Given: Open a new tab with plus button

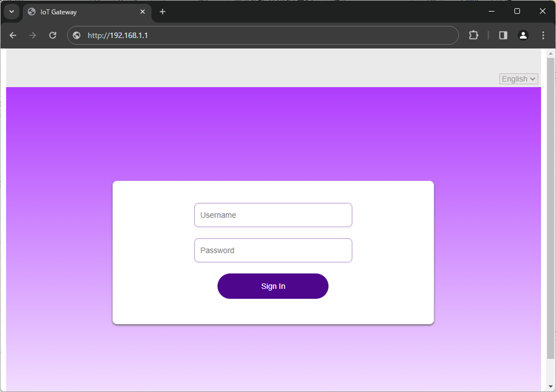Looking at the screenshot, I should tap(163, 12).
